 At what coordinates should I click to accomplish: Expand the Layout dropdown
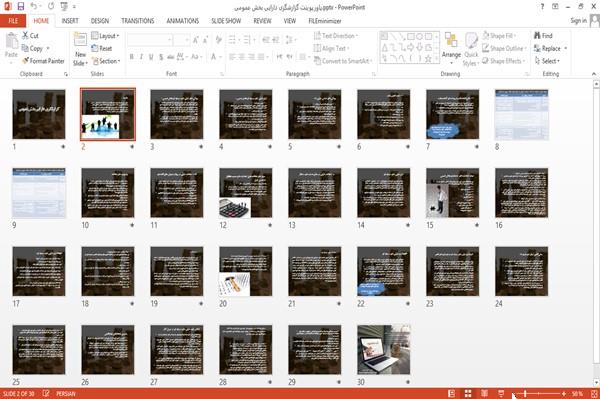[105, 36]
